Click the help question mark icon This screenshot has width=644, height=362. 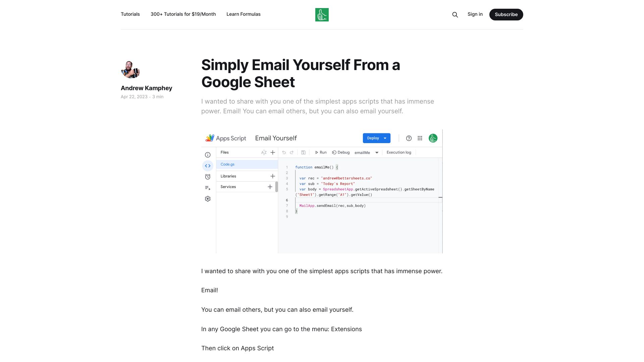(x=409, y=138)
